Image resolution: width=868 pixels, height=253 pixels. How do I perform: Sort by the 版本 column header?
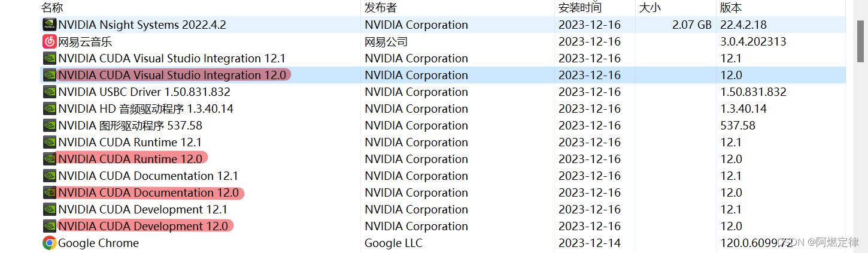tap(732, 8)
